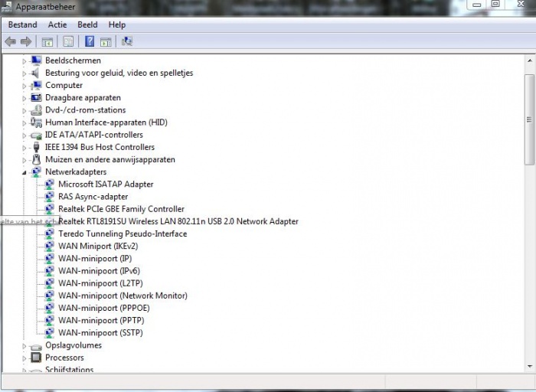Minimize the Apparaatbeheer window
Viewport: 536px width, 392px height.
point(477,4)
